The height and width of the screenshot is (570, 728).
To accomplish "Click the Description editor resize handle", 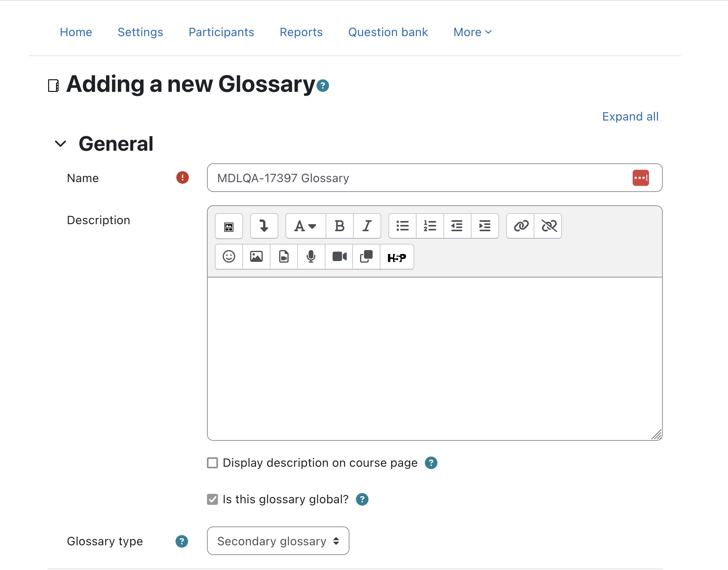I will tap(657, 435).
